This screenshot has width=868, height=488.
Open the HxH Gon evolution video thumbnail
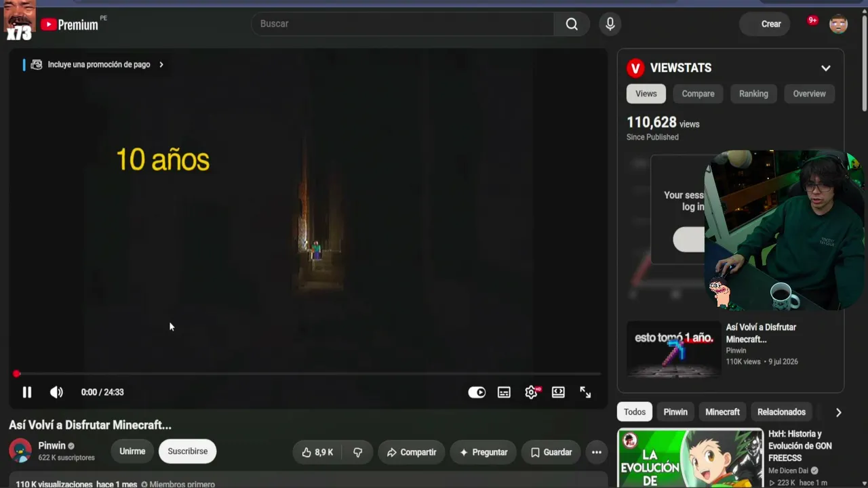[x=690, y=458]
